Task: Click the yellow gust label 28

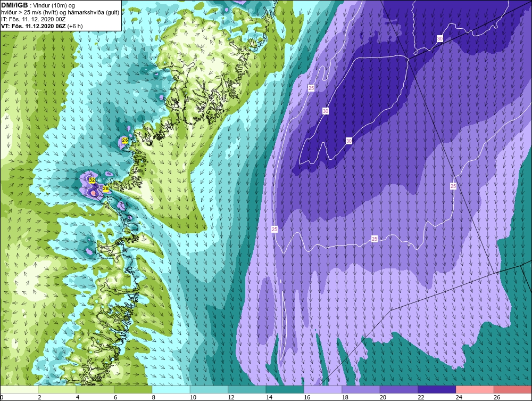Action: (105, 189)
